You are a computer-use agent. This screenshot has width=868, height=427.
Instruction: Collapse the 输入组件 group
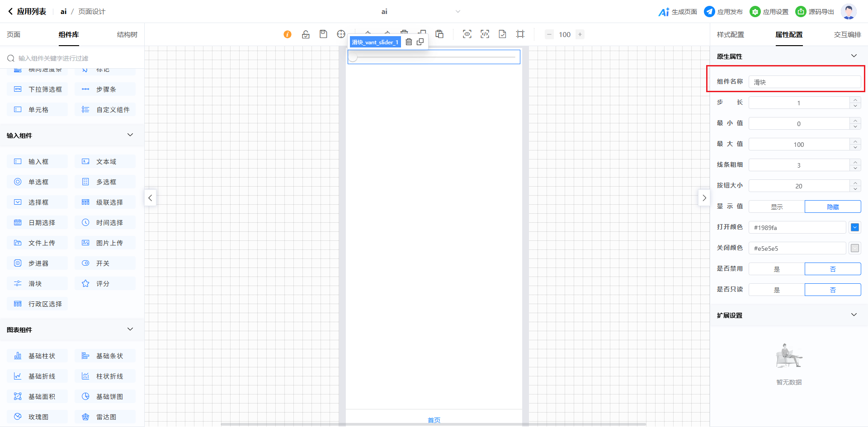[130, 135]
